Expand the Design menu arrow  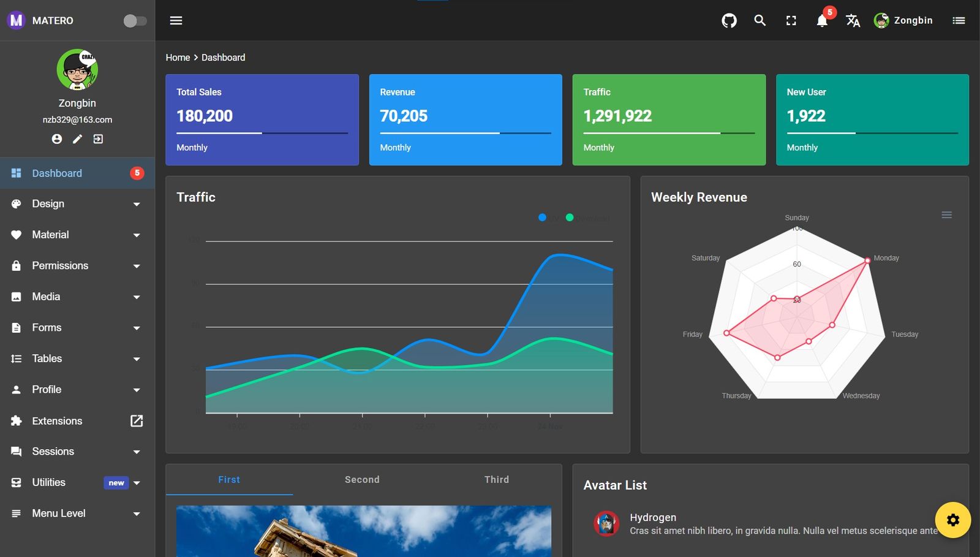(137, 204)
